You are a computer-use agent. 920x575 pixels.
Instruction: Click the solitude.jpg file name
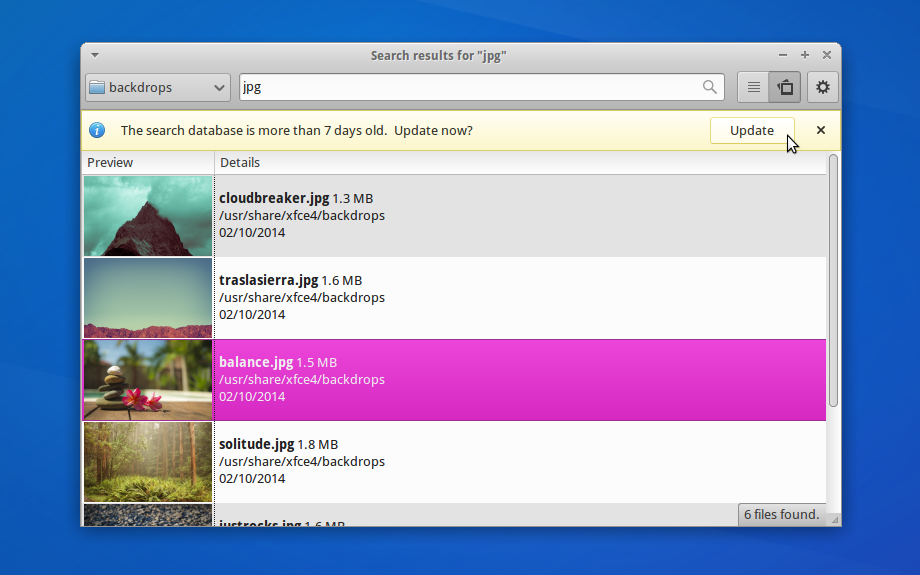pyautogui.click(x=256, y=445)
